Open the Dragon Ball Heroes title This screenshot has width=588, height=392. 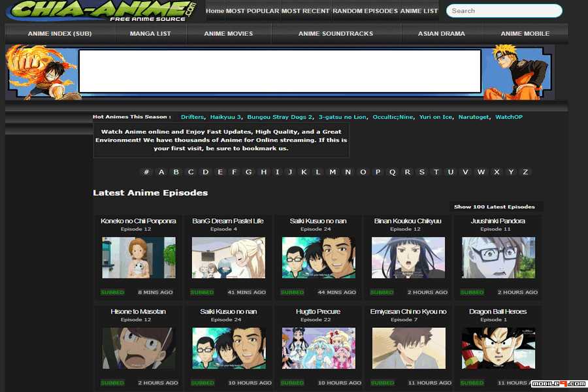498,312
